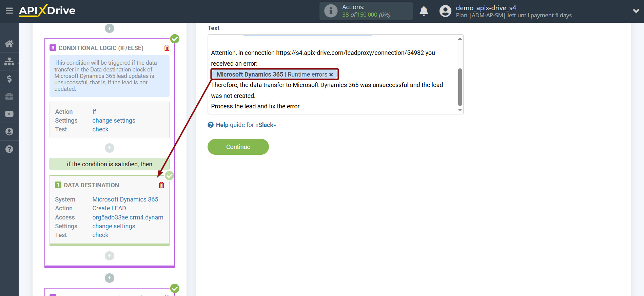The image size is (644, 296).
Task: Add step below Data Destination block
Action: [x=110, y=256]
